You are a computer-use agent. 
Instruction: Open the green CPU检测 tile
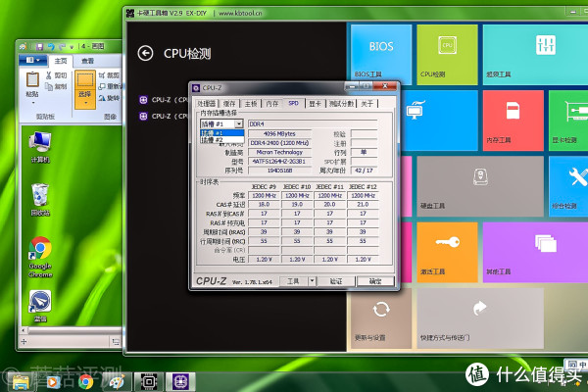click(x=447, y=55)
